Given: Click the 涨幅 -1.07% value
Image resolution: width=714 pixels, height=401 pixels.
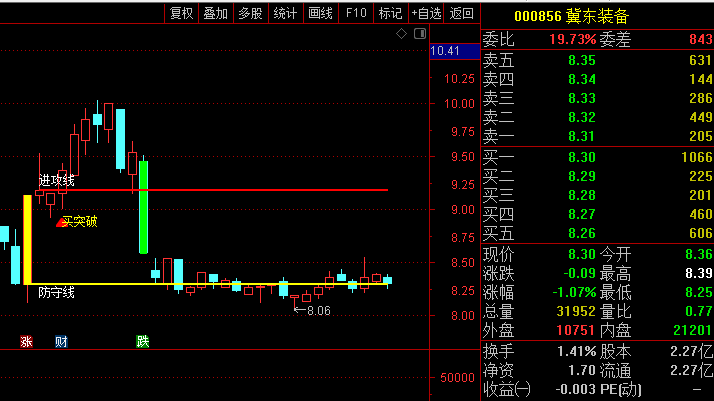Looking at the screenshot, I should (x=574, y=292).
